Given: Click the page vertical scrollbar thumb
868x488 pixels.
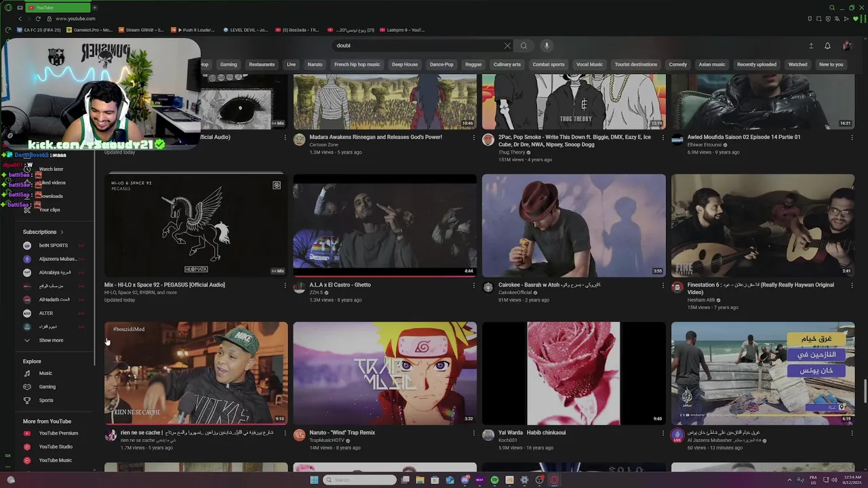Looking at the screenshot, I should pyautogui.click(x=865, y=391).
